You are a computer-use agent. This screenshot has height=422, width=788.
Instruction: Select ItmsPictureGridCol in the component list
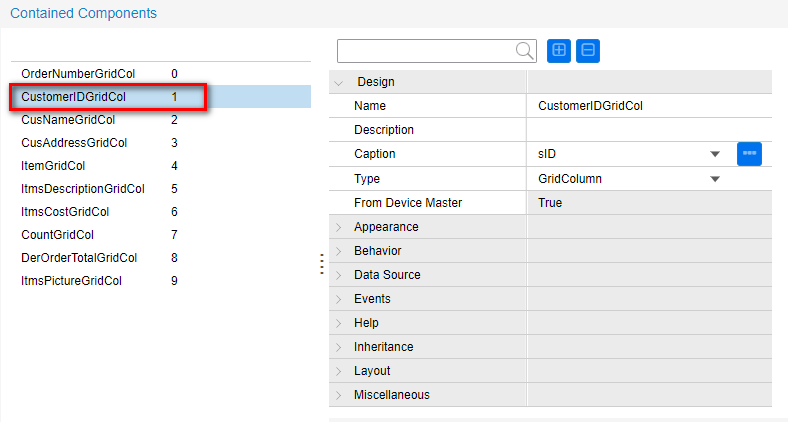click(x=71, y=281)
